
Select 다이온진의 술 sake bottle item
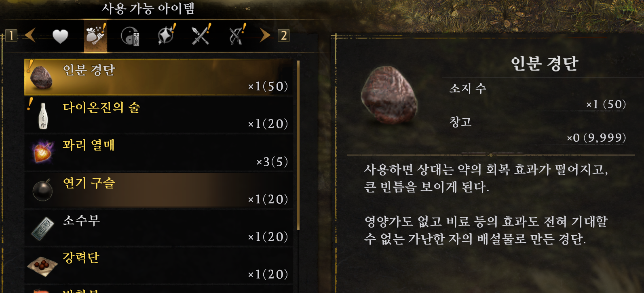coord(159,115)
